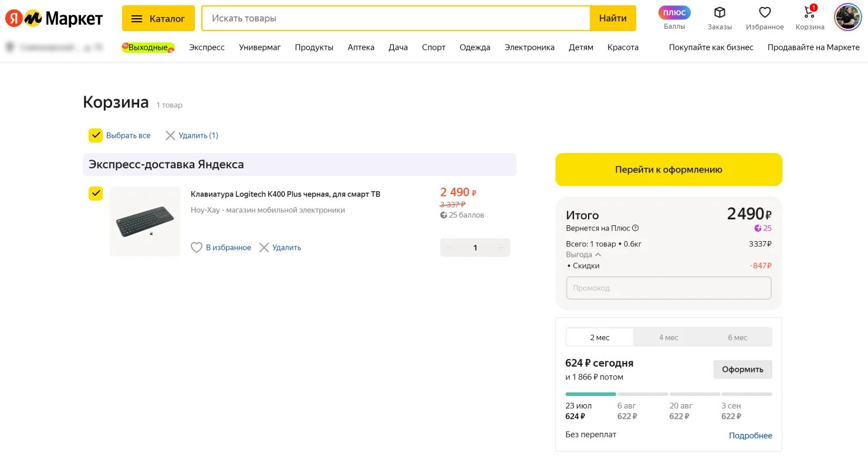The width and height of the screenshot is (868, 471).
Task: Open Заказы box icon
Action: 720,18
